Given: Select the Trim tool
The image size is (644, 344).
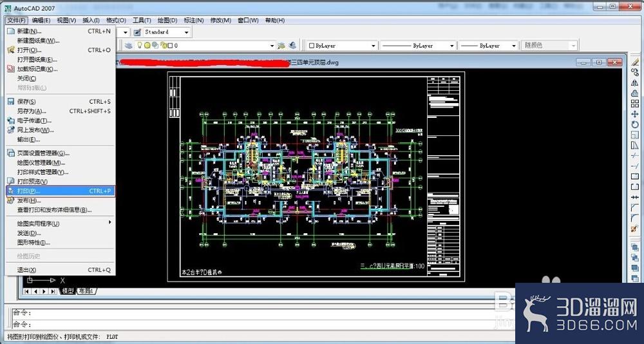Looking at the screenshot, I should click(635, 155).
